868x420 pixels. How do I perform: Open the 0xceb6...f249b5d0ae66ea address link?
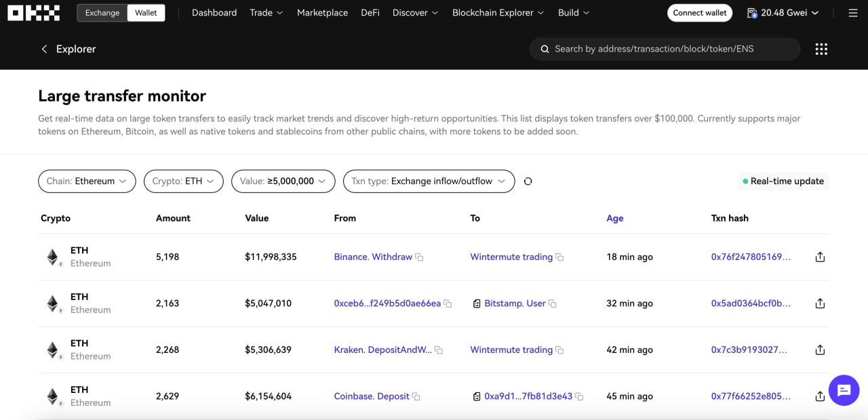387,303
